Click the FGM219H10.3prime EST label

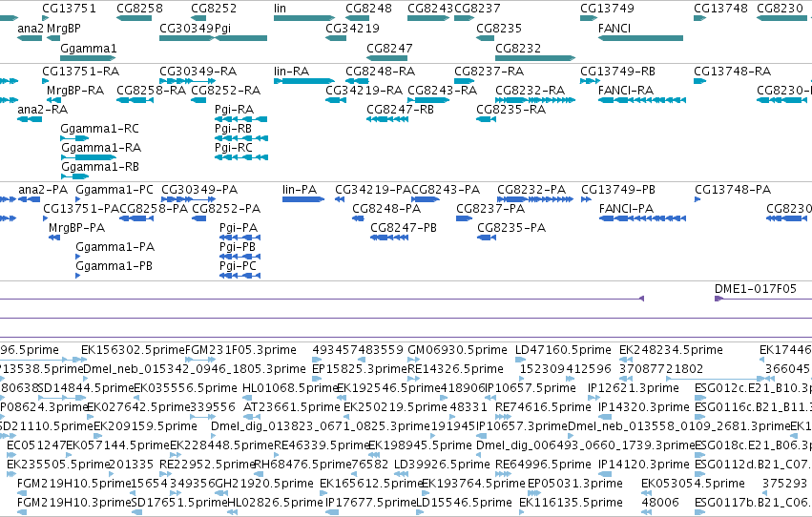pos(74,503)
